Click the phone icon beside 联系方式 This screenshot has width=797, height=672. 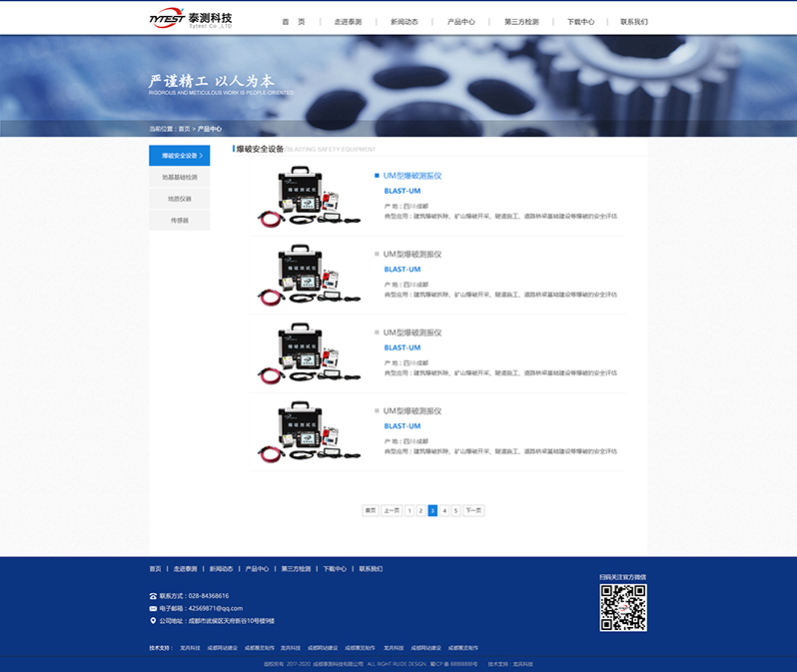[153, 596]
